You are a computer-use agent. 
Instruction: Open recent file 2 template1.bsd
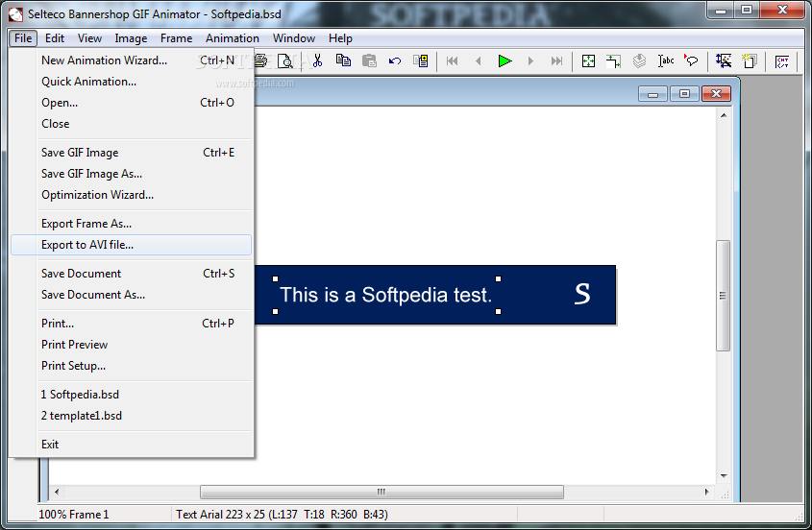pyautogui.click(x=131, y=416)
